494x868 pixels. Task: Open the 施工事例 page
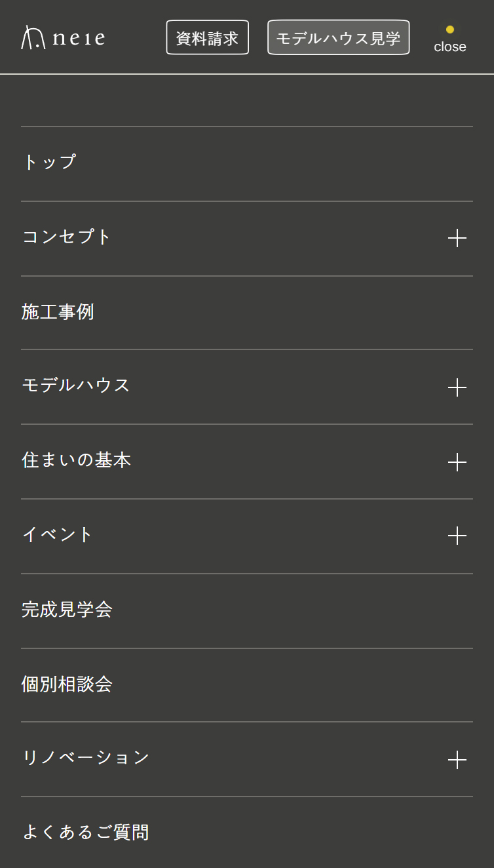pyautogui.click(x=58, y=313)
